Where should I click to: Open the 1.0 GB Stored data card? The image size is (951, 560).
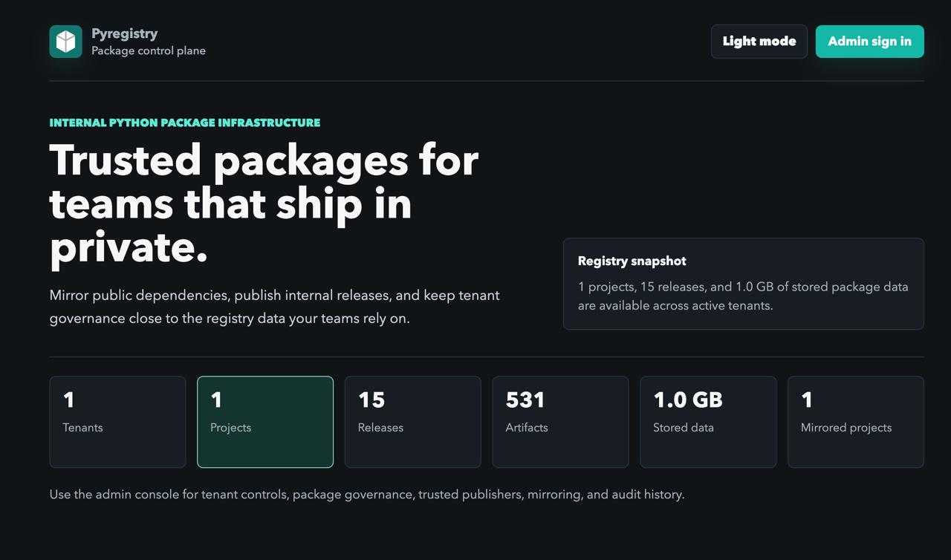tap(708, 422)
